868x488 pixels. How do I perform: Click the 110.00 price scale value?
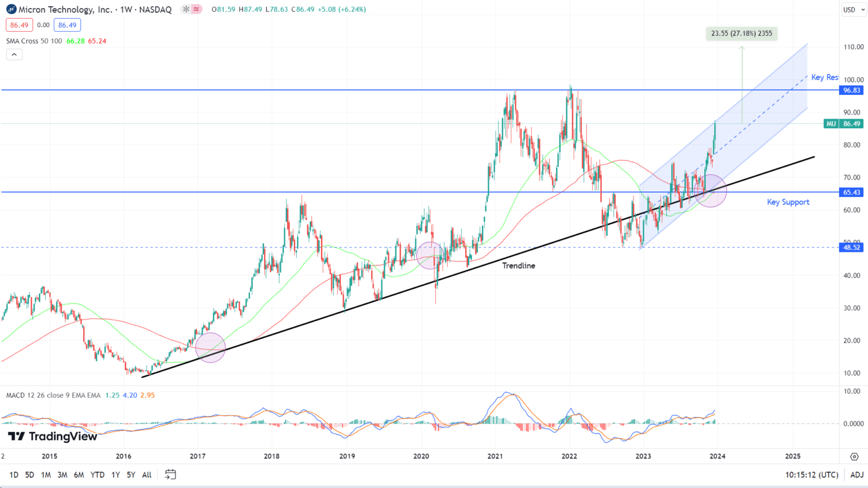pyautogui.click(x=853, y=47)
